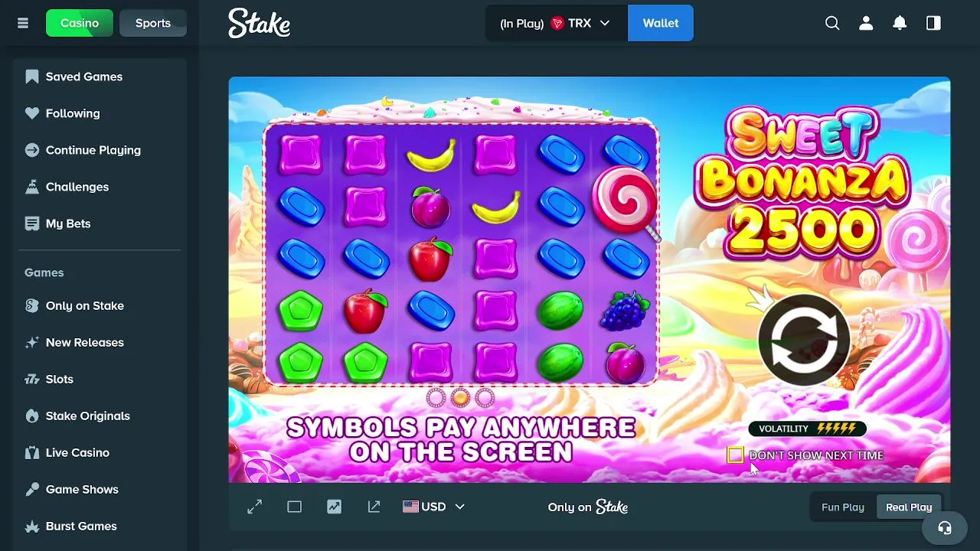Viewport: 980px width, 551px height.
Task: Open live support headset button
Action: click(x=945, y=528)
